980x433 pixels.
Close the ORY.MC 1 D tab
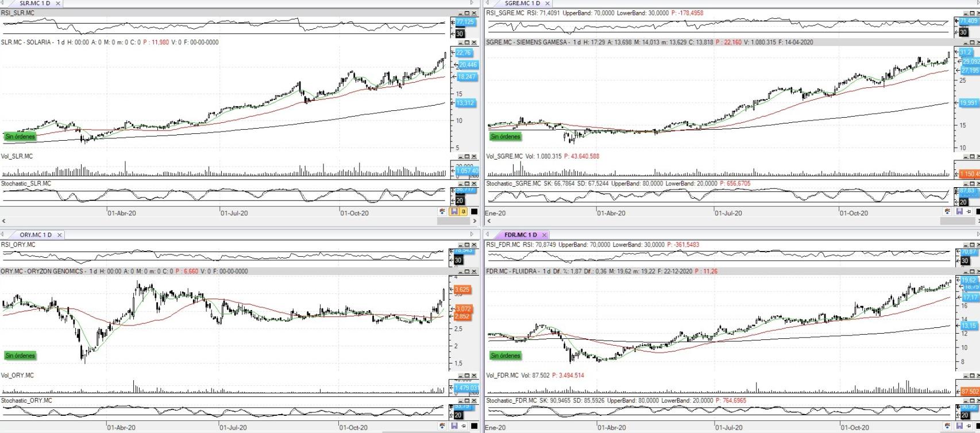(x=59, y=235)
